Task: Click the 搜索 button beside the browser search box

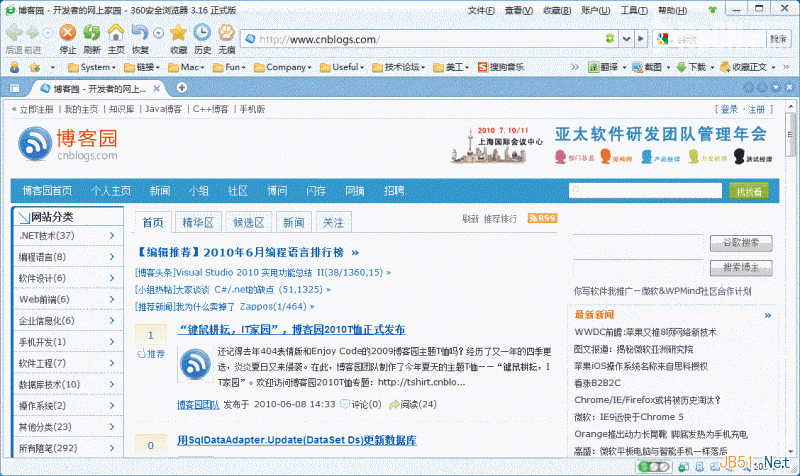Action: [x=778, y=39]
